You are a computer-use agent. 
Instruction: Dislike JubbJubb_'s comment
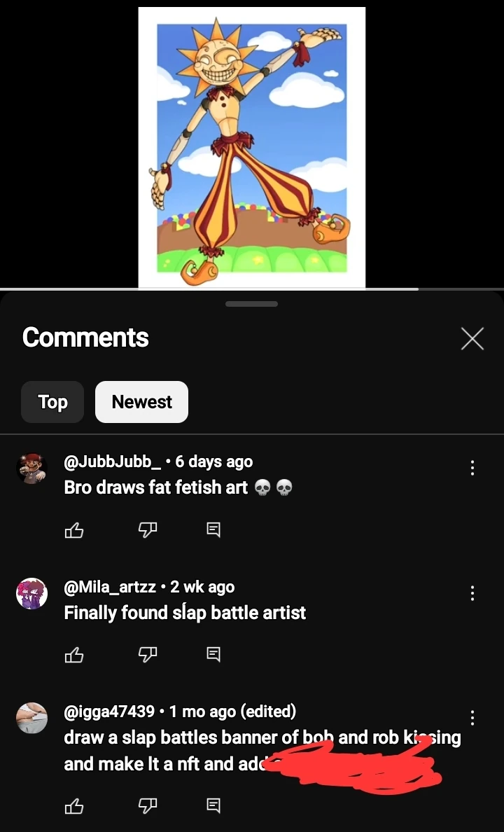pos(147,530)
